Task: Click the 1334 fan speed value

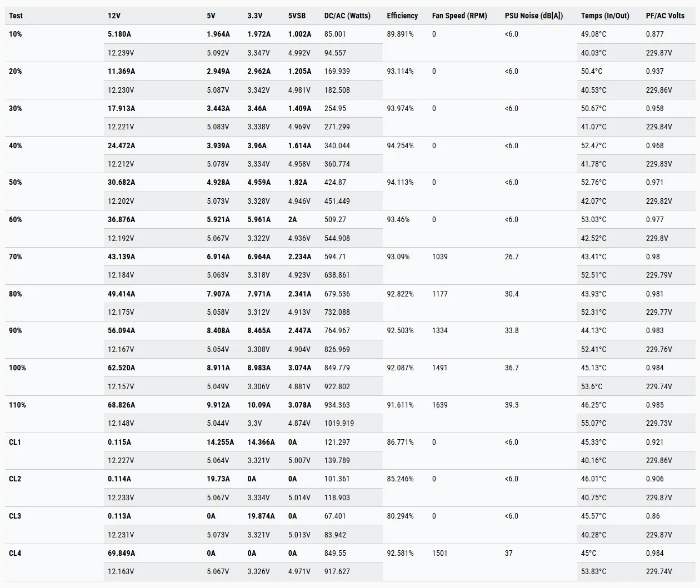Action: point(439,330)
